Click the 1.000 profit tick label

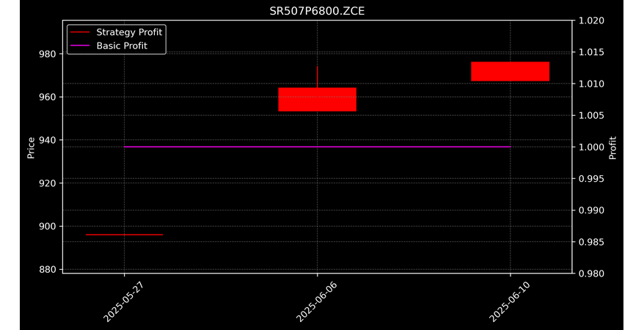point(591,147)
